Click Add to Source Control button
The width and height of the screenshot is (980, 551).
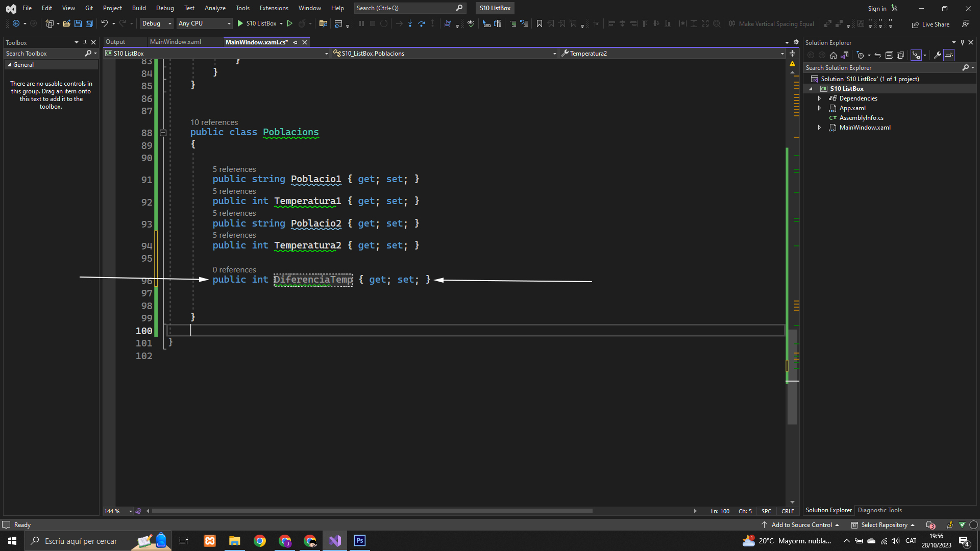[x=801, y=525]
